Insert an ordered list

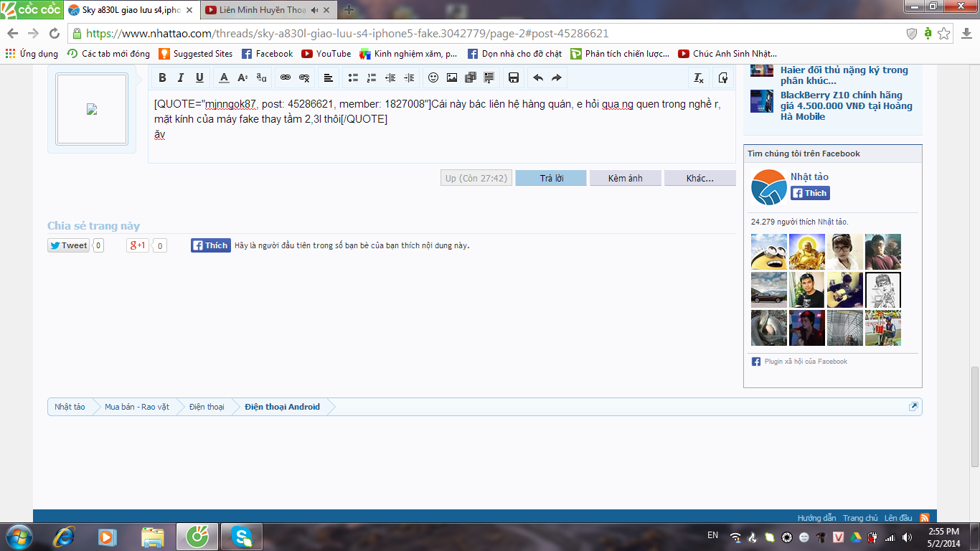click(372, 77)
